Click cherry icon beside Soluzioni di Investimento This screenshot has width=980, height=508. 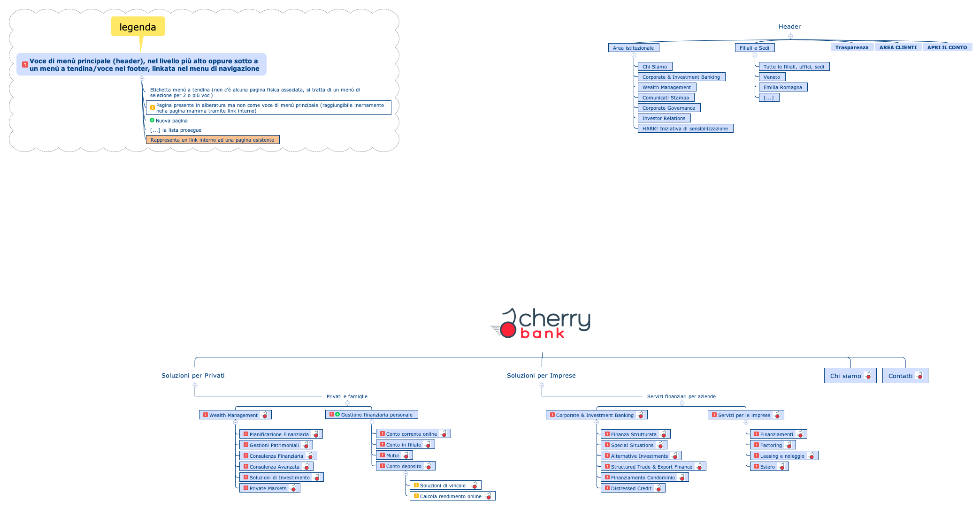coord(317,477)
